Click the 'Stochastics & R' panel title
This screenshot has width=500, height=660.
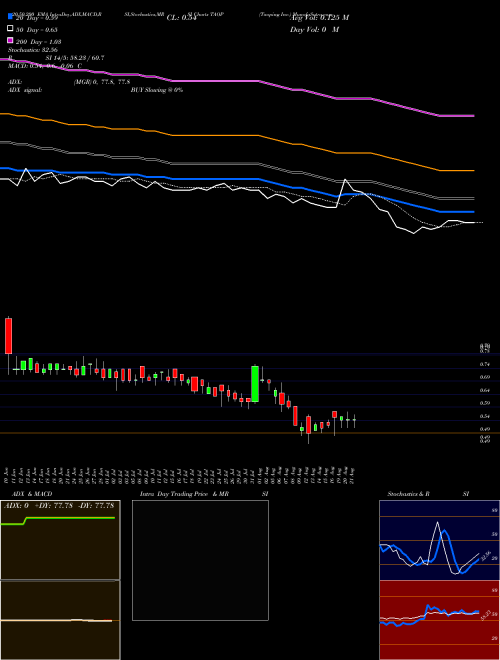click(x=408, y=494)
